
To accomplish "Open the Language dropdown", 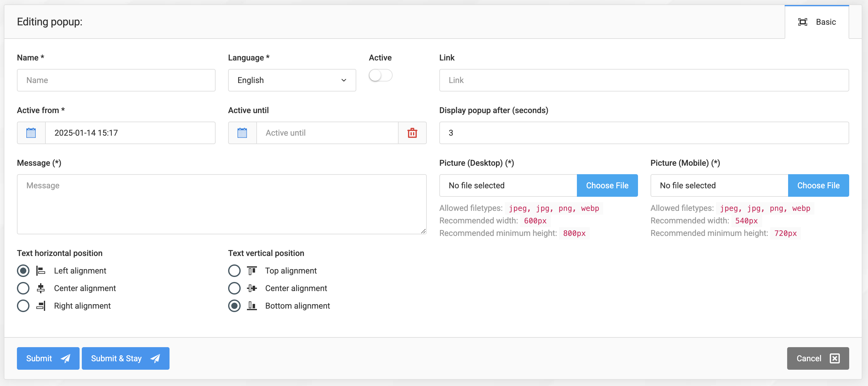I will coord(292,80).
